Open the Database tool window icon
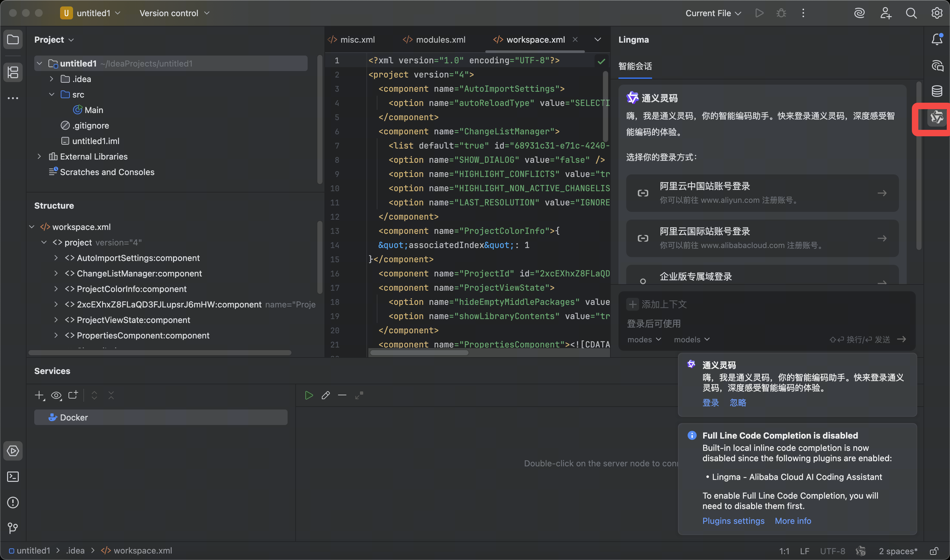 [936, 91]
